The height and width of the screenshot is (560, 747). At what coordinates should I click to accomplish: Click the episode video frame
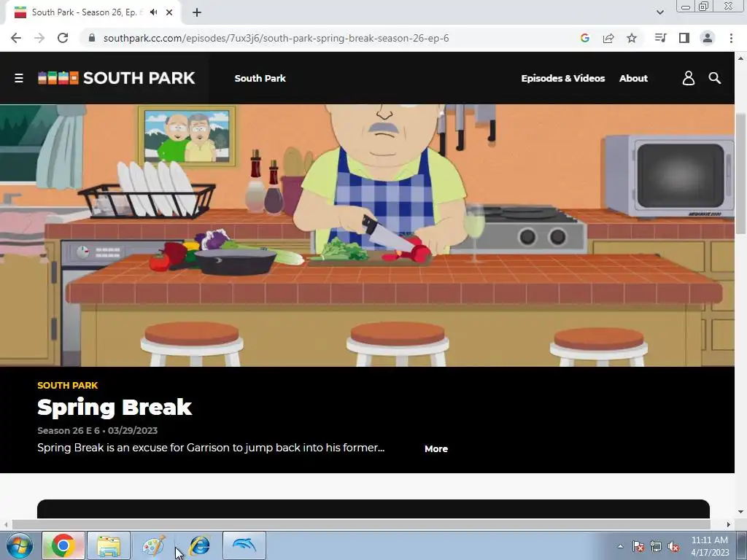point(367,236)
